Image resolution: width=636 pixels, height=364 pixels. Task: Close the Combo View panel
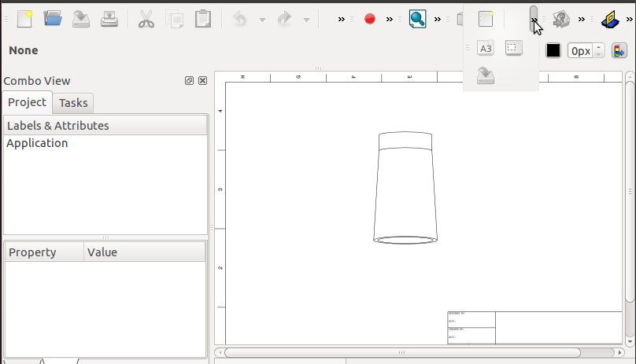point(202,81)
